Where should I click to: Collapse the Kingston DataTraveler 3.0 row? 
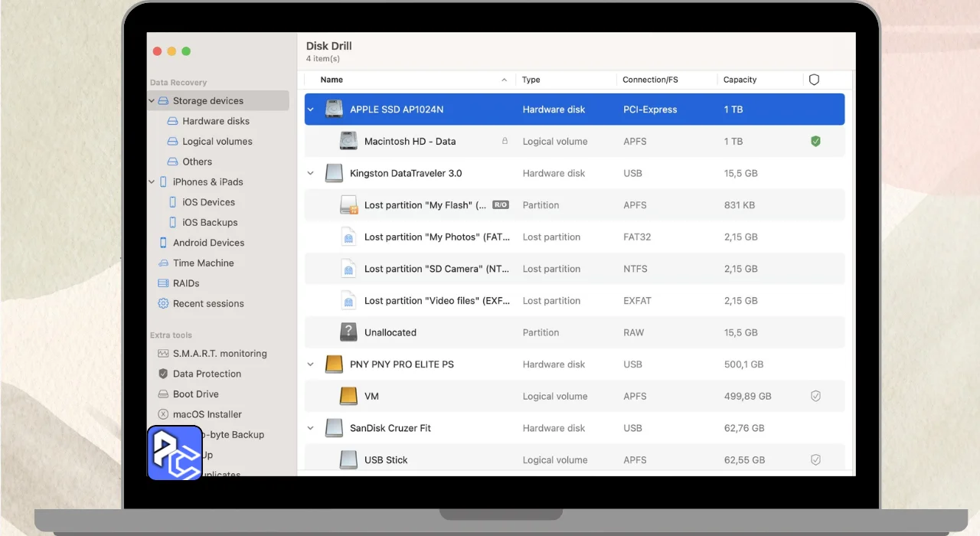pyautogui.click(x=311, y=174)
